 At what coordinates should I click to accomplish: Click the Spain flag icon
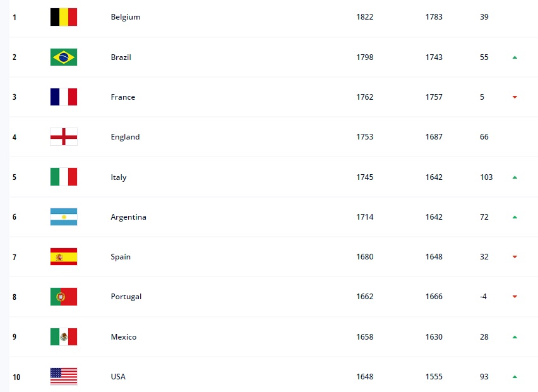point(64,257)
